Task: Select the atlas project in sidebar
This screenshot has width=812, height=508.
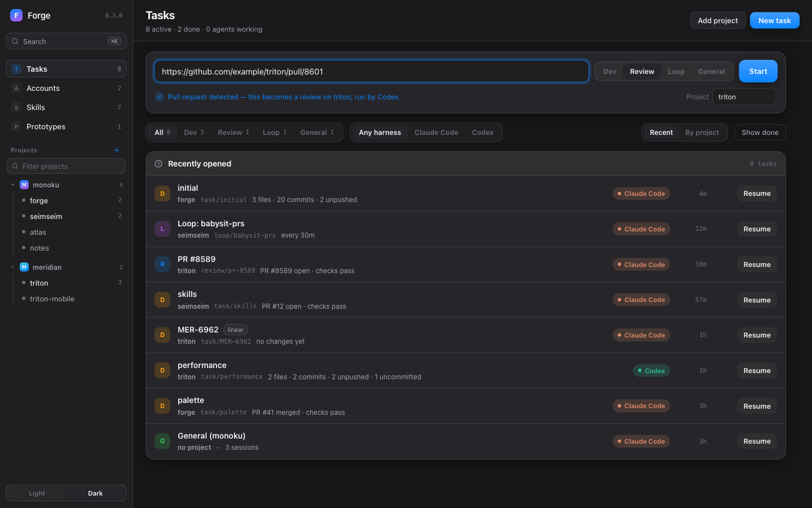Action: click(72, 232)
